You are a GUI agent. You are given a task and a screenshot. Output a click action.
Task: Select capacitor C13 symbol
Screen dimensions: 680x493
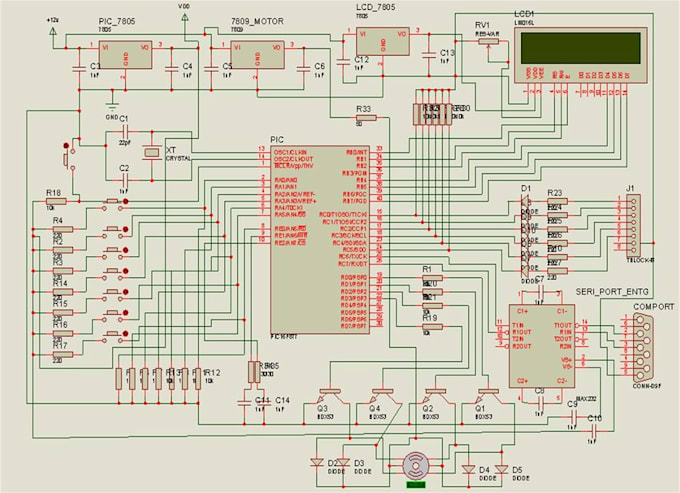[x=429, y=55]
